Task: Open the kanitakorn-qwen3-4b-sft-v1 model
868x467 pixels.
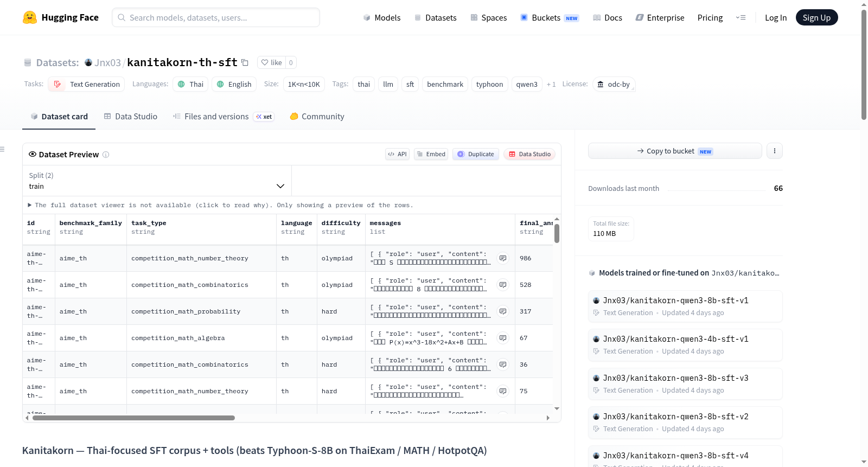Action: click(685, 345)
